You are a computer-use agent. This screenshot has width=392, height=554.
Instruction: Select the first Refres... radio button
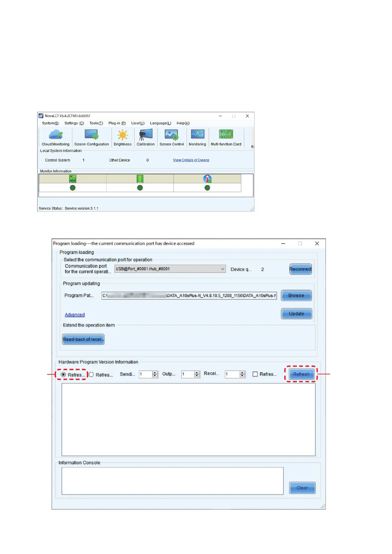(64, 375)
